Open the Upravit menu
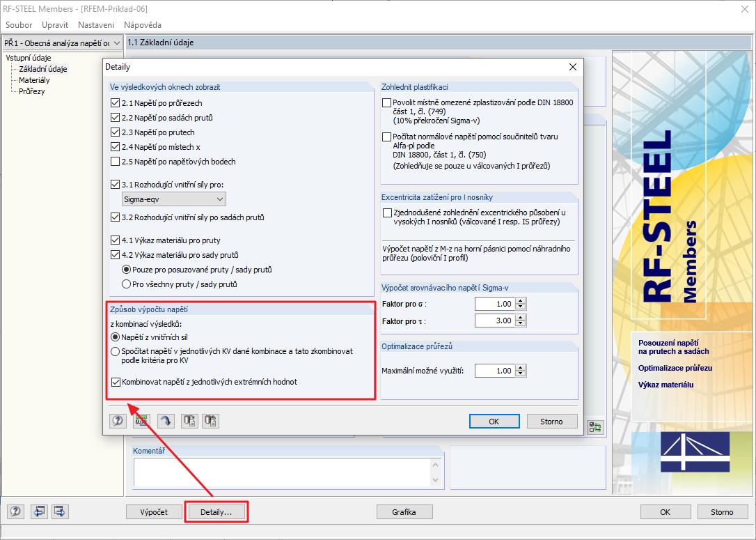This screenshot has height=540, width=756. point(55,24)
